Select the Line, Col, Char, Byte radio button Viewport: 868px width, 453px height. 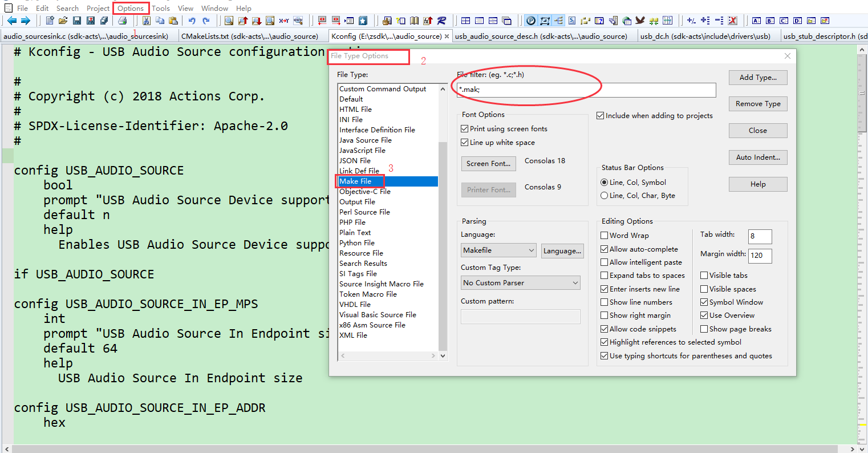(x=605, y=196)
